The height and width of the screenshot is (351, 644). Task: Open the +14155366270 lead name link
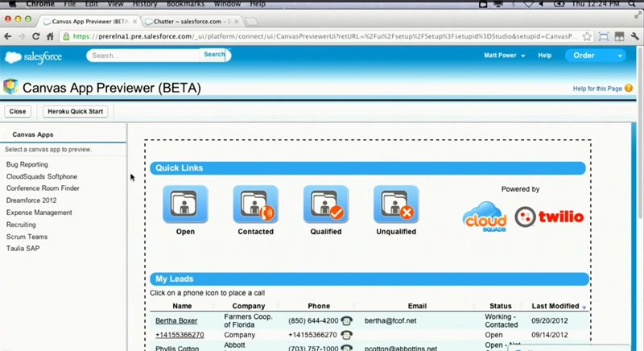[x=180, y=335]
